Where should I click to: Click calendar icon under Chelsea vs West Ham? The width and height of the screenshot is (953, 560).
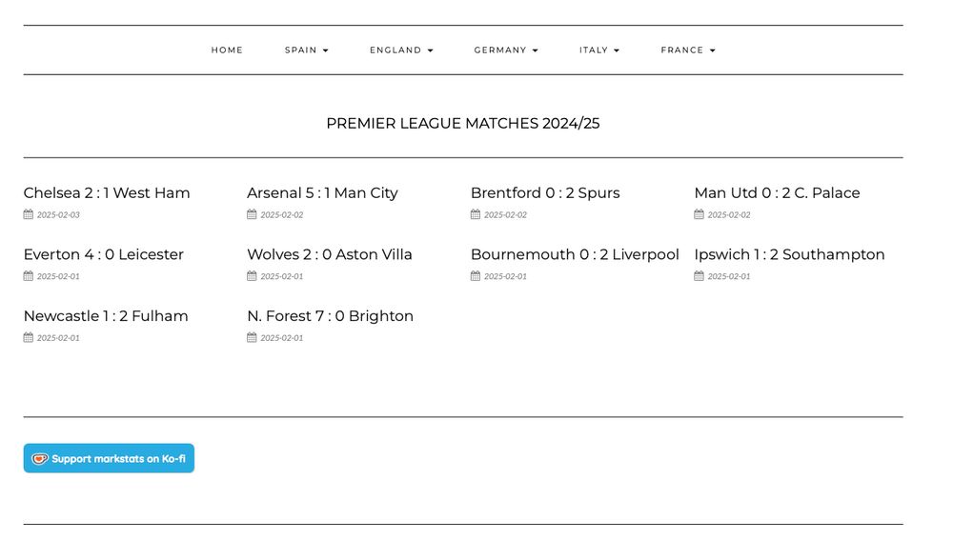click(x=28, y=214)
